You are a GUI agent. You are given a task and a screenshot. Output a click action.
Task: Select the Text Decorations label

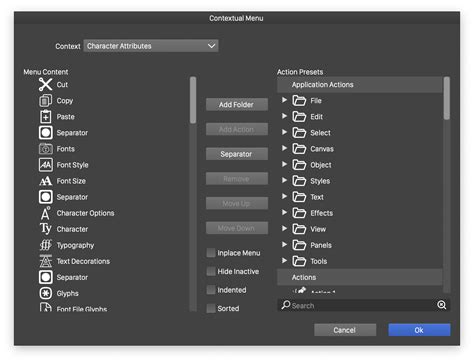[x=83, y=261]
